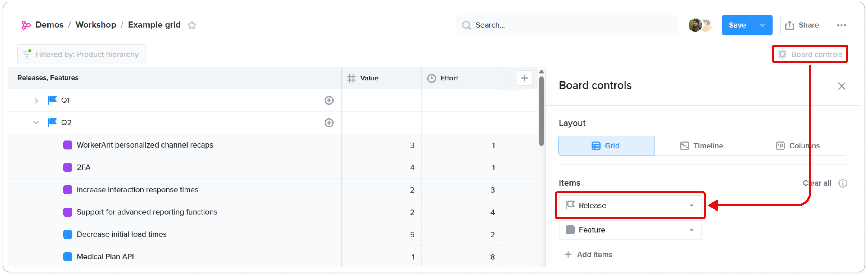Click the Timeline layout icon
This screenshot has width=868, height=276.
click(x=684, y=145)
